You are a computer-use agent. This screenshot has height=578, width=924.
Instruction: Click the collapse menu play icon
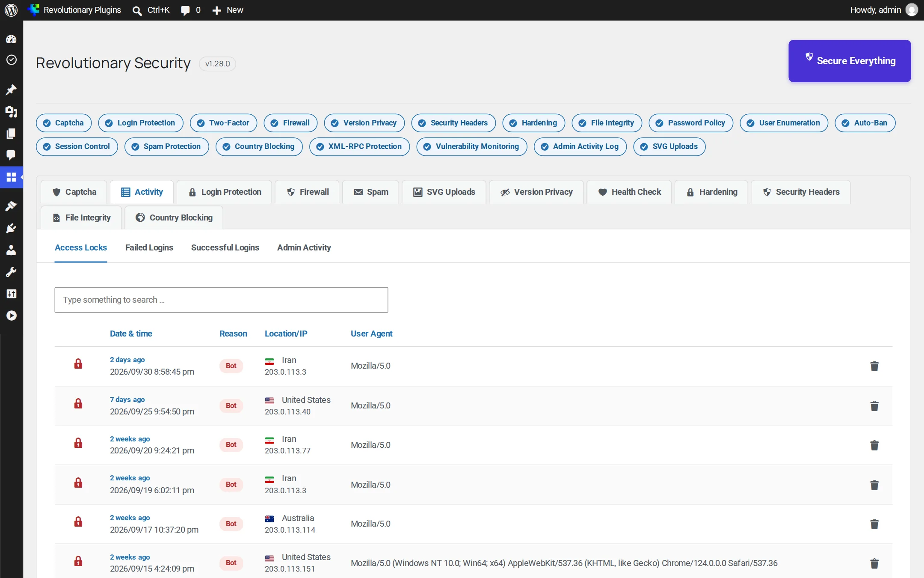(x=11, y=316)
